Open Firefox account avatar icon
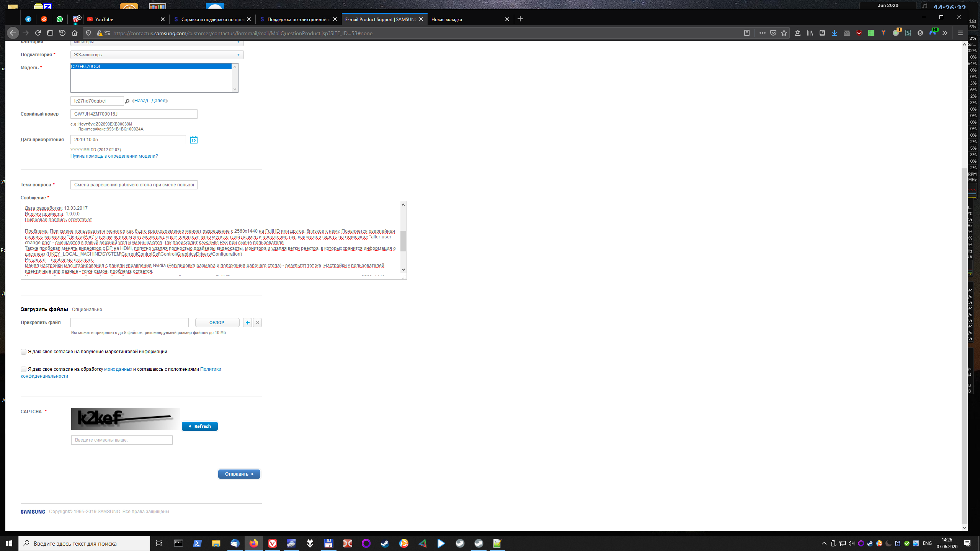980x551 pixels. pos(920,33)
